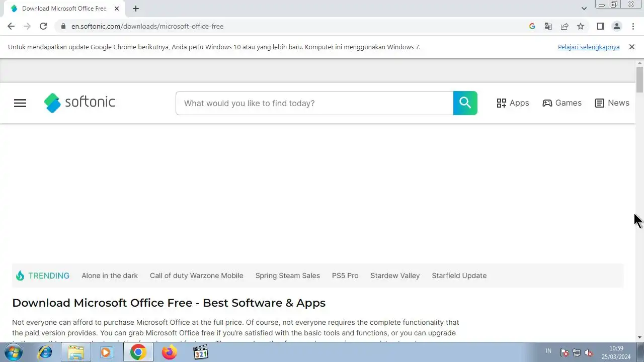Click the scrollbar up arrow
644x362 pixels.
(x=640, y=63)
